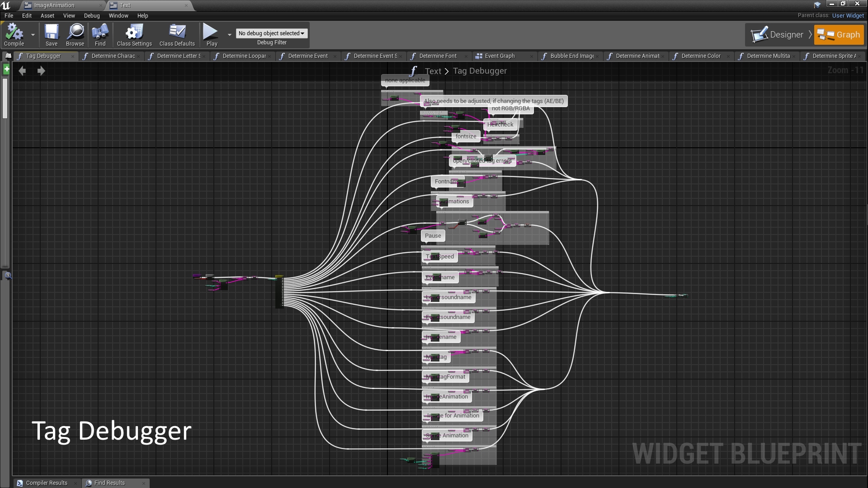Expand the Determine Color function tab
This screenshot has width=868, height=488.
pyautogui.click(x=700, y=56)
